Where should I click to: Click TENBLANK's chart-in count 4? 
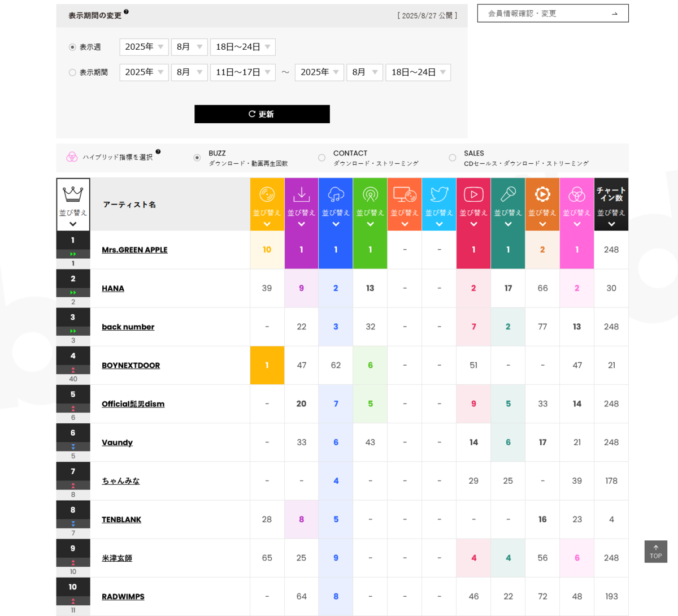[611, 519]
